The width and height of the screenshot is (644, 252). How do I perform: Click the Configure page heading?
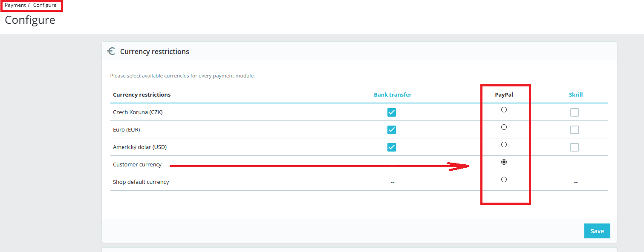[x=30, y=20]
